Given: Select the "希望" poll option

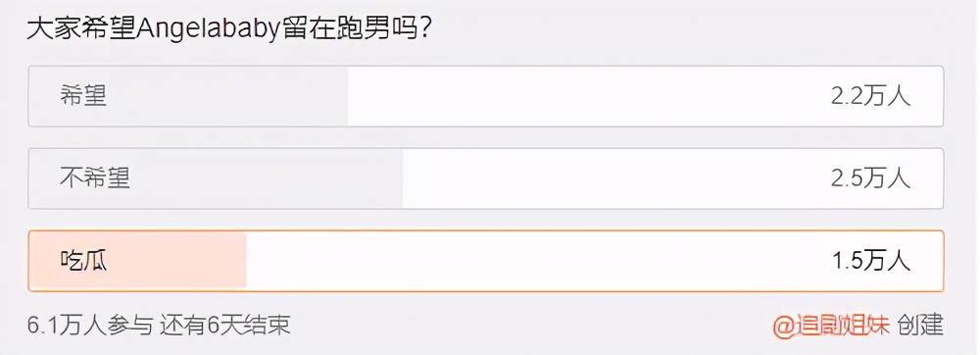Looking at the screenshot, I should 486,96.
